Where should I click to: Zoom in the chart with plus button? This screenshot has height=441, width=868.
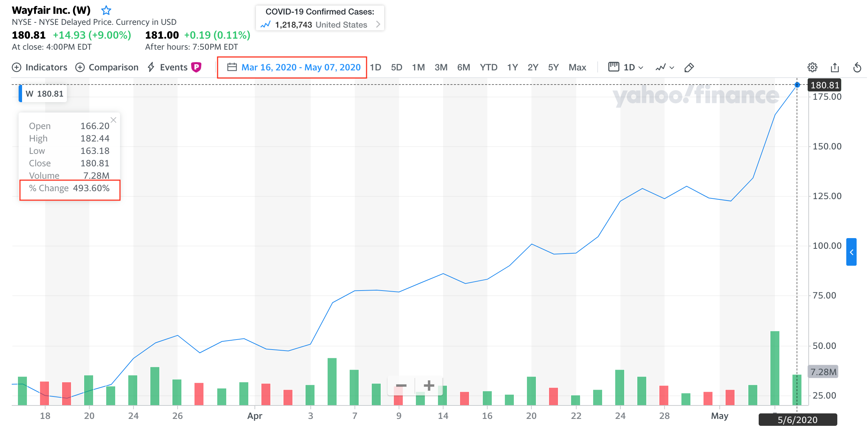pyautogui.click(x=429, y=385)
